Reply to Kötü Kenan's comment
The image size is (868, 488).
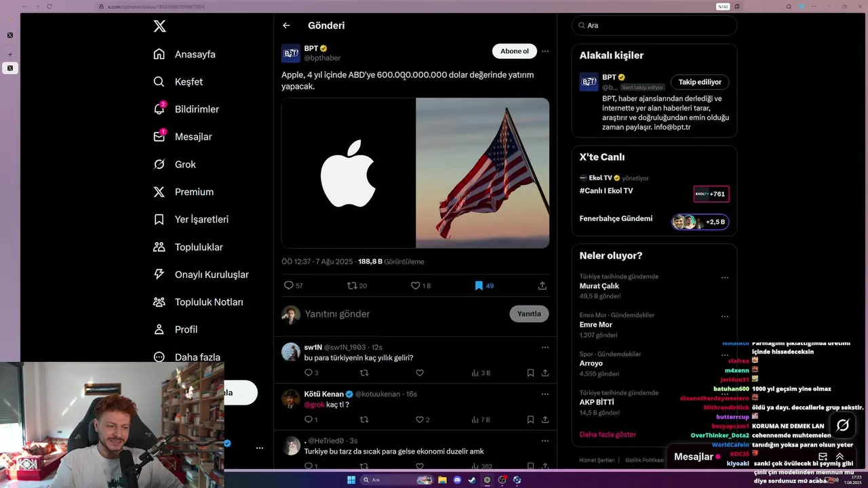click(311, 420)
